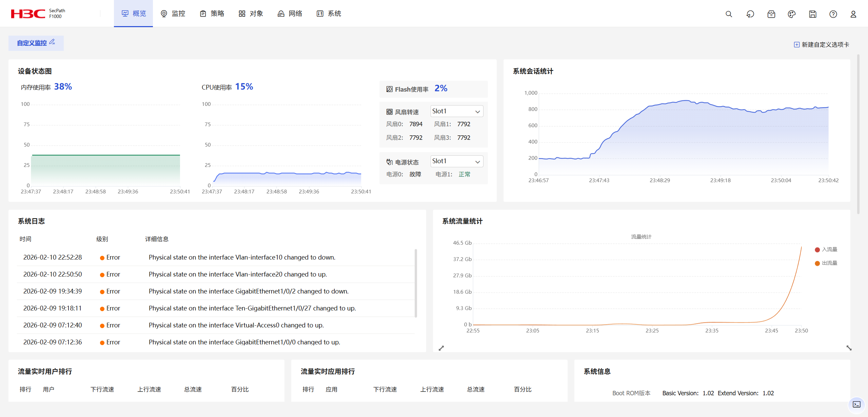Click pencil edit icon beside 自定义监控
Viewport: 868px width, 417px height.
[x=52, y=42]
